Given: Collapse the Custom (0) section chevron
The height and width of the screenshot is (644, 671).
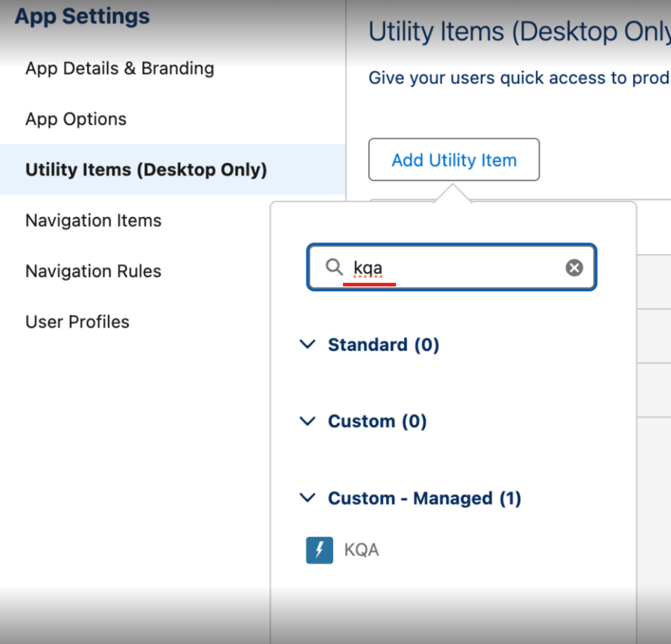Looking at the screenshot, I should 307,421.
